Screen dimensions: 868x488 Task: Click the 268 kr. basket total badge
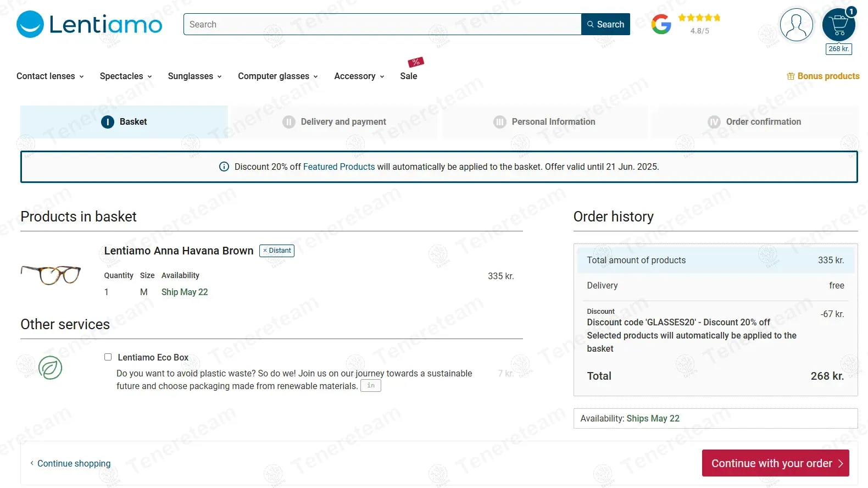click(839, 49)
